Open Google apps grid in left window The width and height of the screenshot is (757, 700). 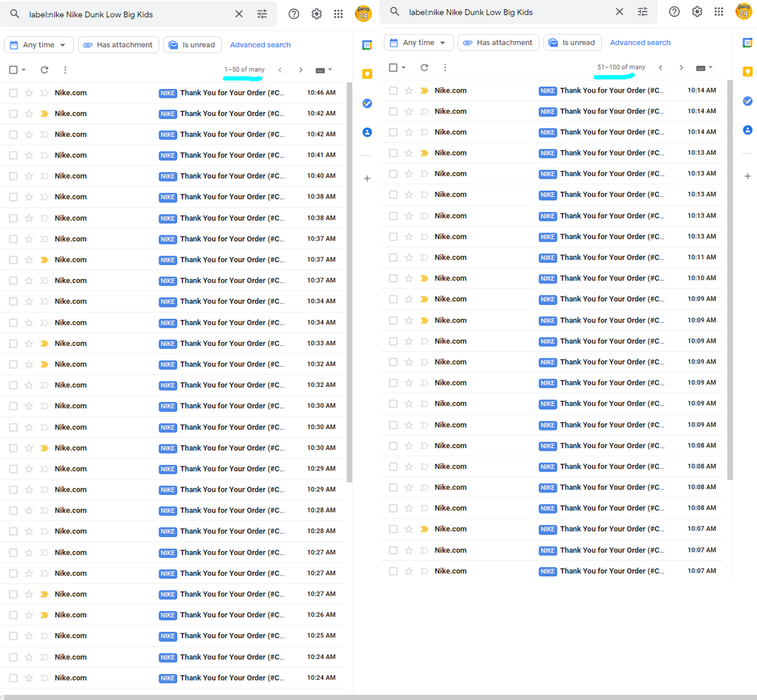coord(339,14)
